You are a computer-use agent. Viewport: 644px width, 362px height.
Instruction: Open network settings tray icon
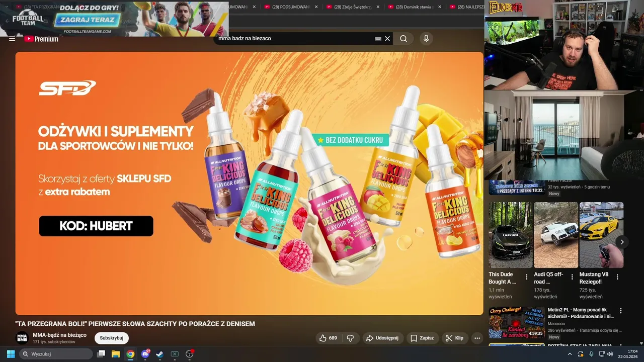point(601,354)
